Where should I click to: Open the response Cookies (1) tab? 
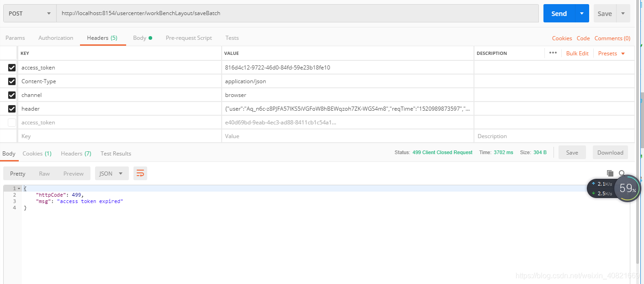[x=37, y=154]
